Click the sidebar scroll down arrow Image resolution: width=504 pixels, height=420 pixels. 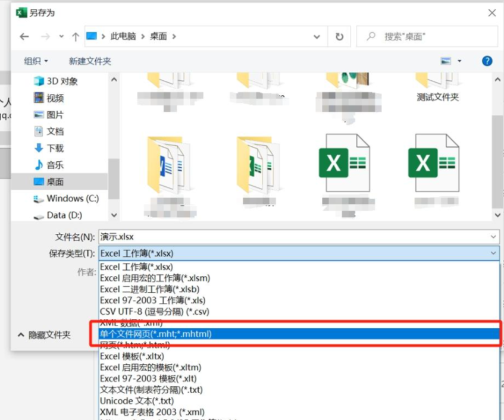(x=114, y=215)
